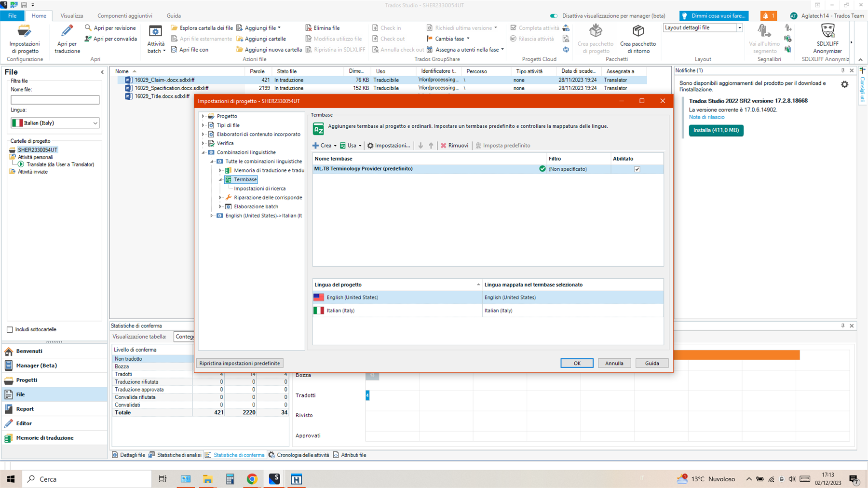Toggle Disattiva visualizzazione per manager switch
Image resolution: width=868 pixels, height=488 pixels.
(x=554, y=16)
